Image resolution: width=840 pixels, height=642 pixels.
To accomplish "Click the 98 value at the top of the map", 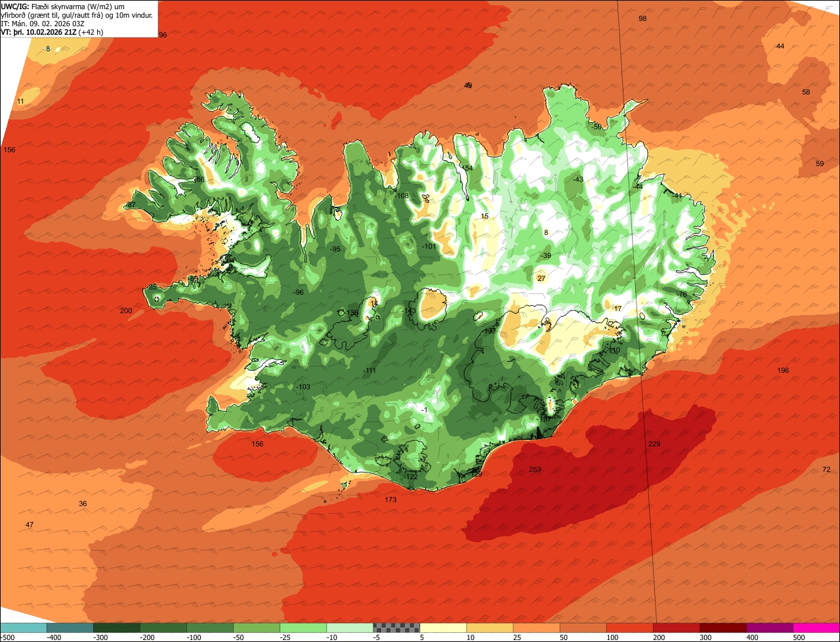I will point(642,18).
